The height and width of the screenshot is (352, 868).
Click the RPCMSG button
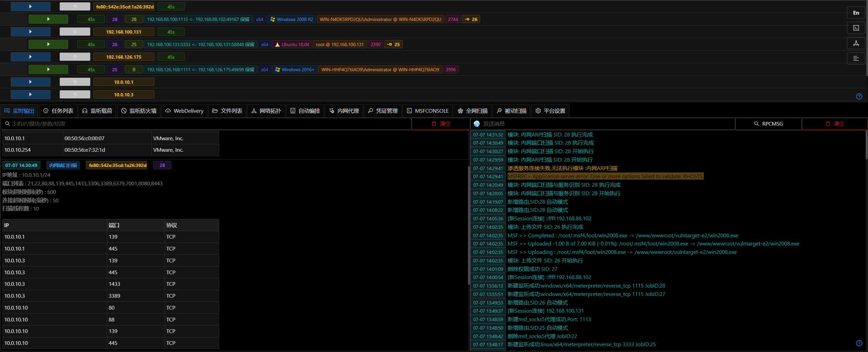coord(769,124)
